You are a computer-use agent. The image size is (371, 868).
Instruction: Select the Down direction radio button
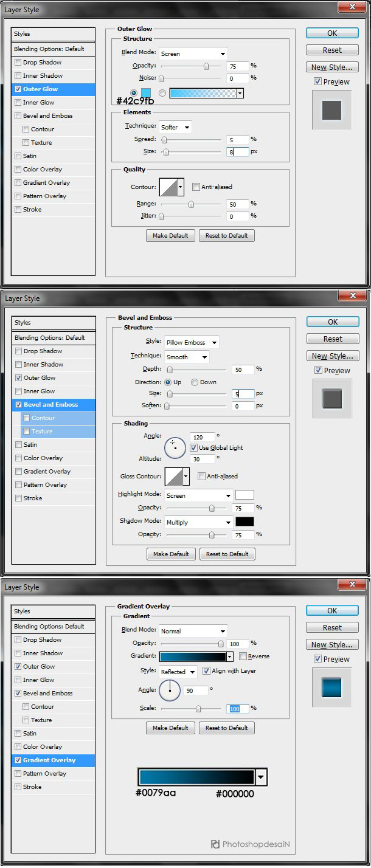195,382
